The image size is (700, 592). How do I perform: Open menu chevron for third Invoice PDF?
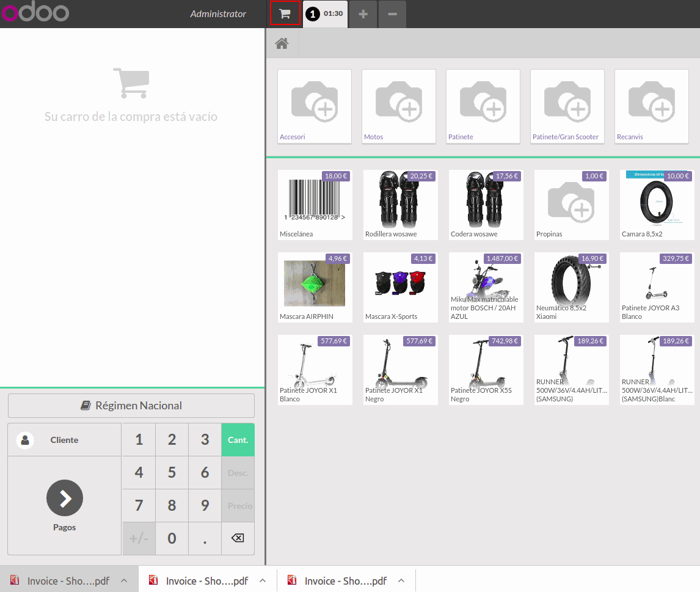[401, 581]
